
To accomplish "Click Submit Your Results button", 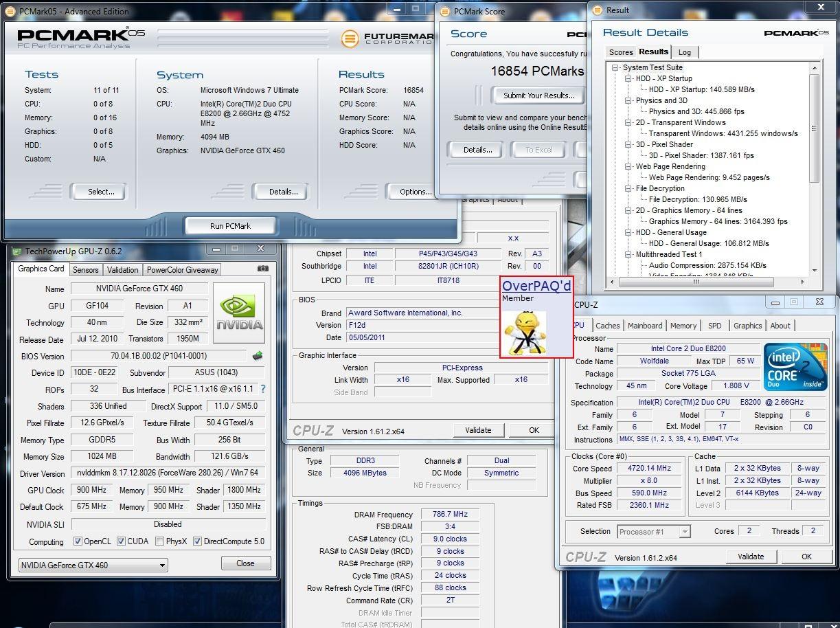I will (x=538, y=96).
